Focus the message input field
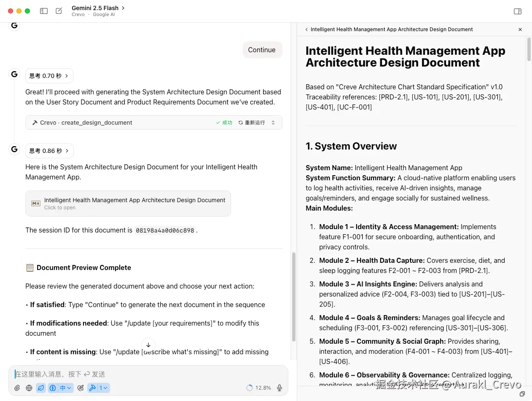 point(148,374)
